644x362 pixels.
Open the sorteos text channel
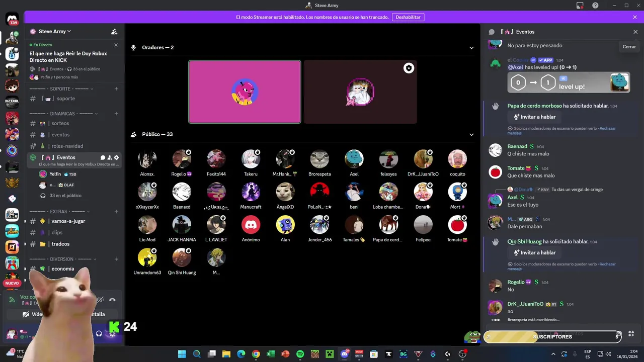pyautogui.click(x=74, y=123)
